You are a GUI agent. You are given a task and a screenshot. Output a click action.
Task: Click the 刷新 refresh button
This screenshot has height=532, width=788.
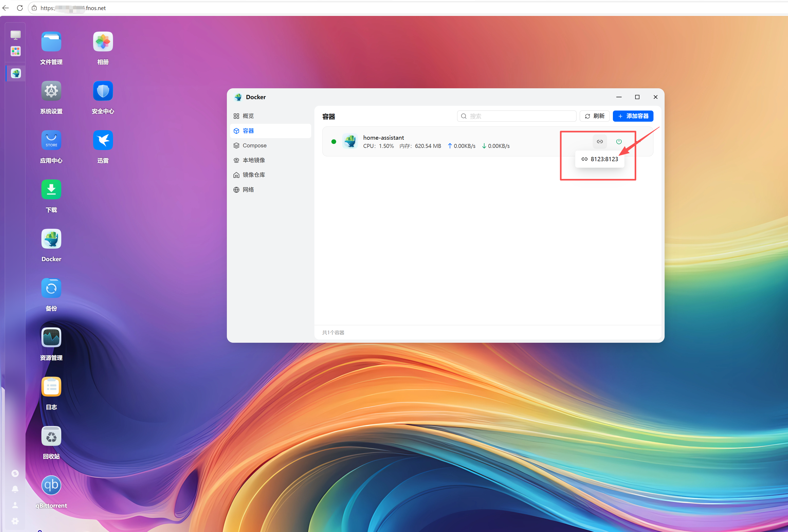[594, 116]
